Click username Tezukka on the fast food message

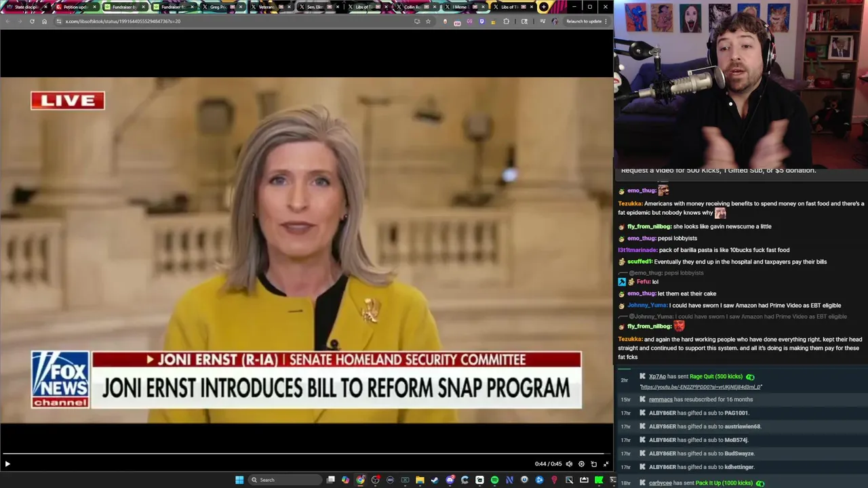(x=630, y=203)
